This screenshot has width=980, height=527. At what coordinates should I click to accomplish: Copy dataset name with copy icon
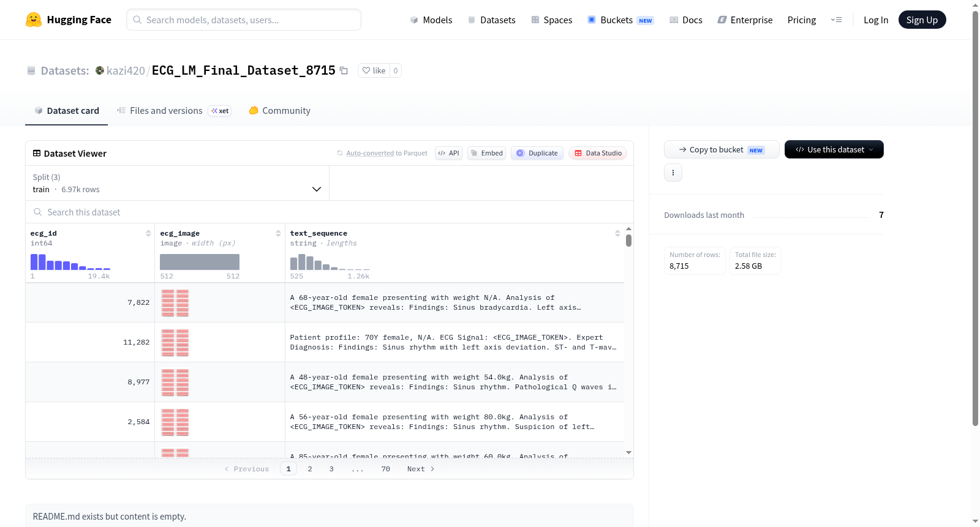[x=344, y=71]
